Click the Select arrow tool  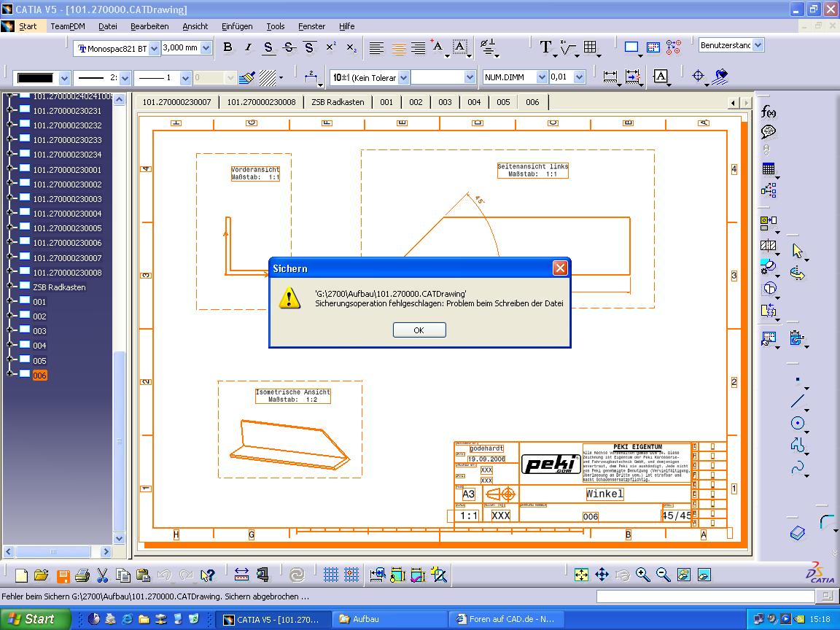click(798, 251)
